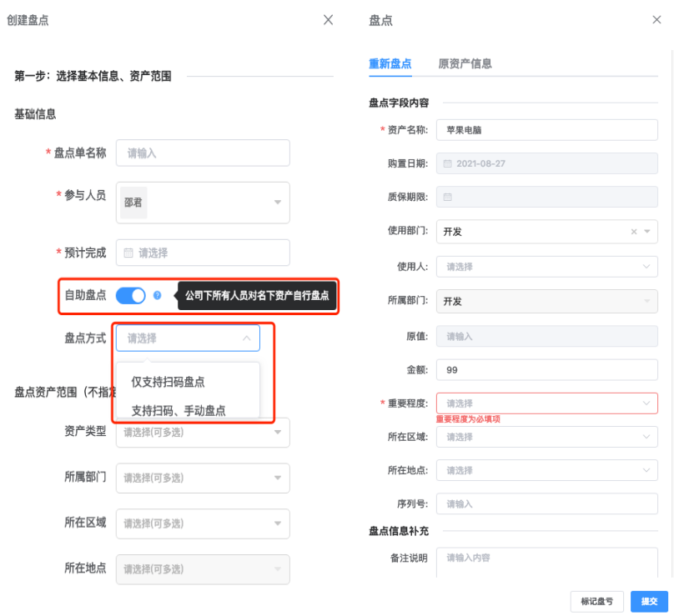674x616 pixels.
Task: Switch to the 重新盘点 tab
Action: tap(390, 63)
